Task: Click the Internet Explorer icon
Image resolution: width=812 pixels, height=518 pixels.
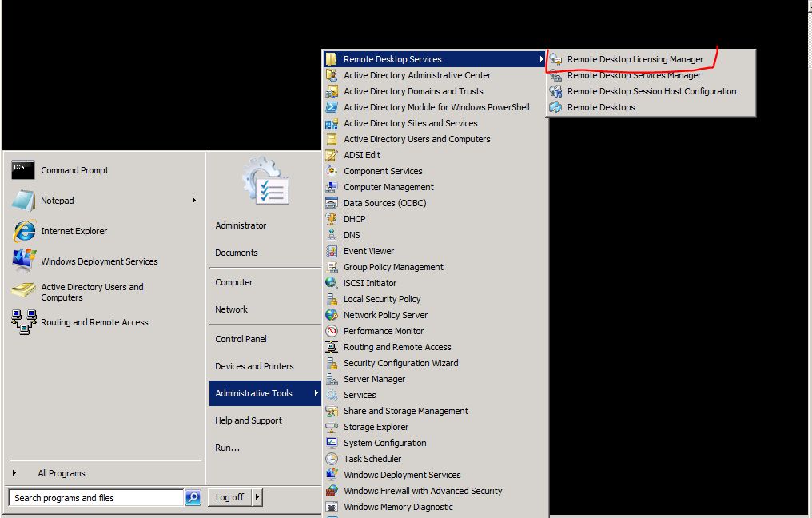Action: click(x=24, y=231)
